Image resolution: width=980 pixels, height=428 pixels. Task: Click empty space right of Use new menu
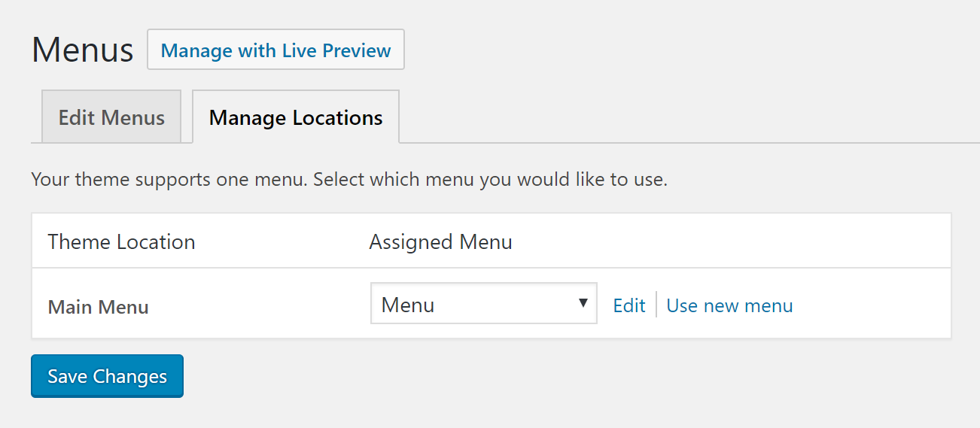tap(872, 305)
